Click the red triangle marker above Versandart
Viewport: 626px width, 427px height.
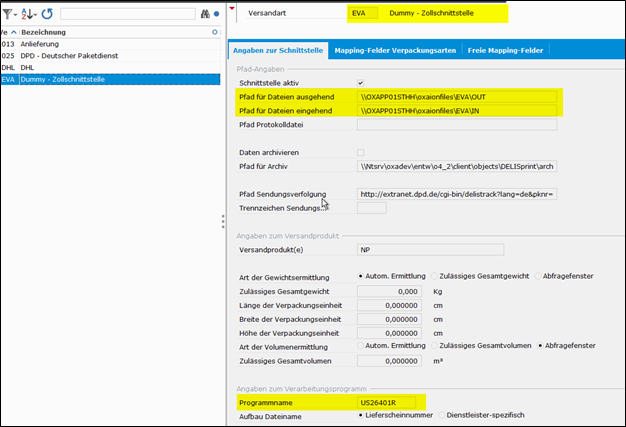click(232, 7)
